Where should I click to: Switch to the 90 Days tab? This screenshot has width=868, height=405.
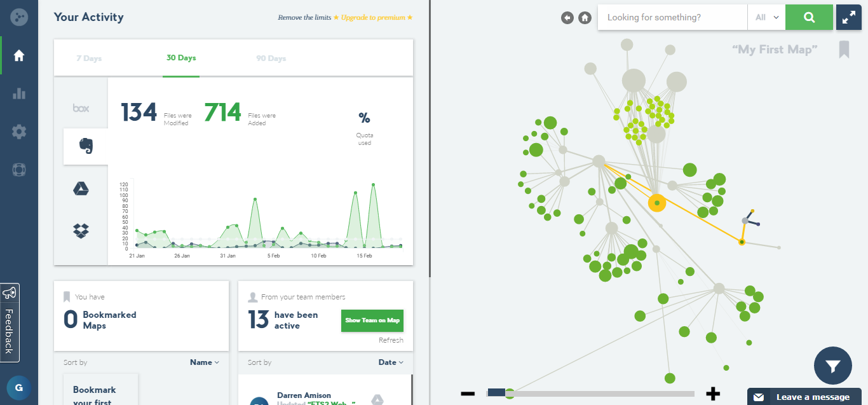point(271,58)
